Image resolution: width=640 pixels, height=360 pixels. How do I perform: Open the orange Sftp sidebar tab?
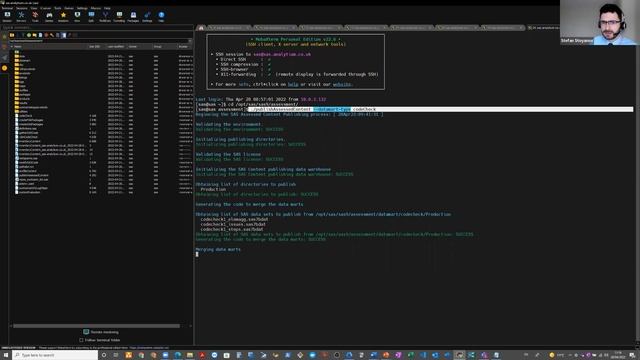pyautogui.click(x=4, y=68)
